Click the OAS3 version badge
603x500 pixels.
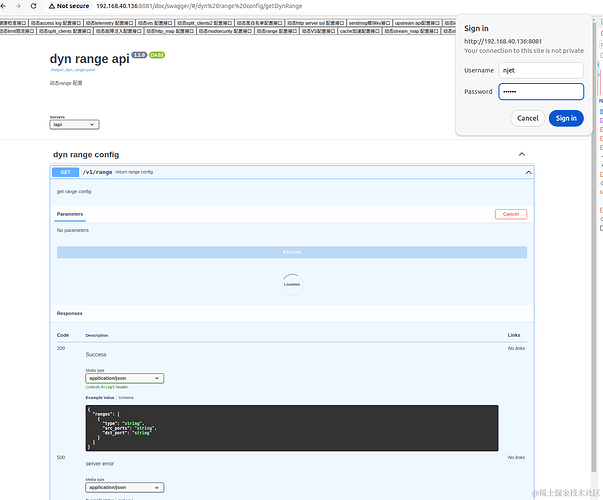[157, 55]
